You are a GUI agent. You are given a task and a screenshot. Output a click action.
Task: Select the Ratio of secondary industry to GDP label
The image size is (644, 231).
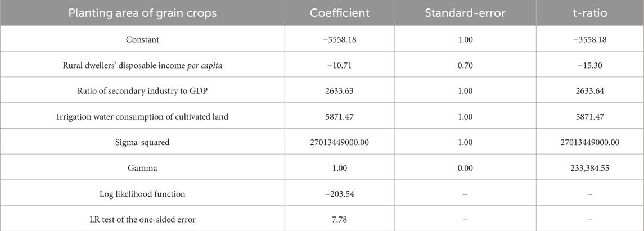142,91
